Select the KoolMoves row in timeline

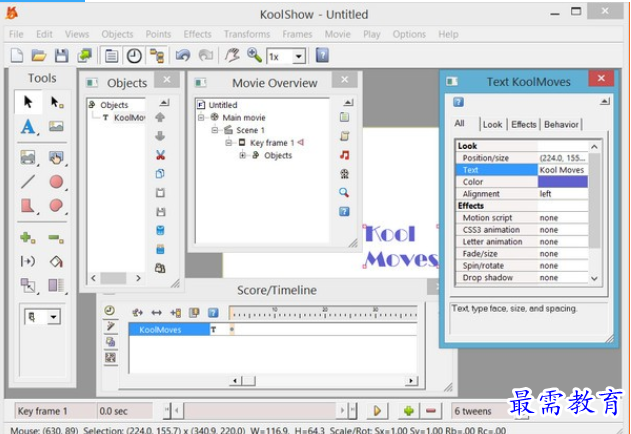(169, 330)
